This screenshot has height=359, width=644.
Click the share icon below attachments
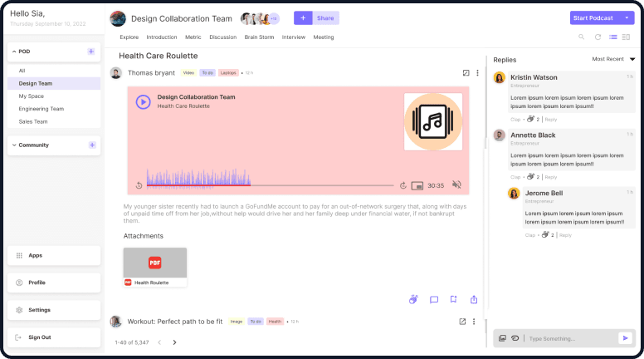pos(474,300)
